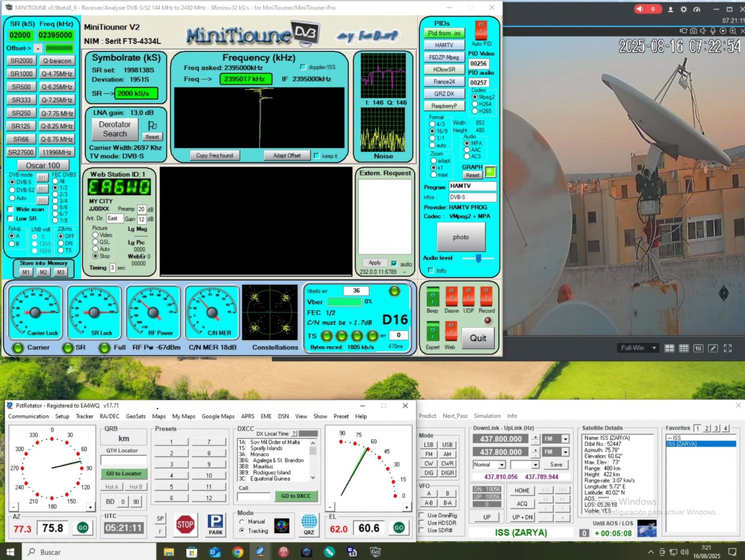
Task: Click the red muted speaker alarm icon
Action: click(x=641, y=9)
